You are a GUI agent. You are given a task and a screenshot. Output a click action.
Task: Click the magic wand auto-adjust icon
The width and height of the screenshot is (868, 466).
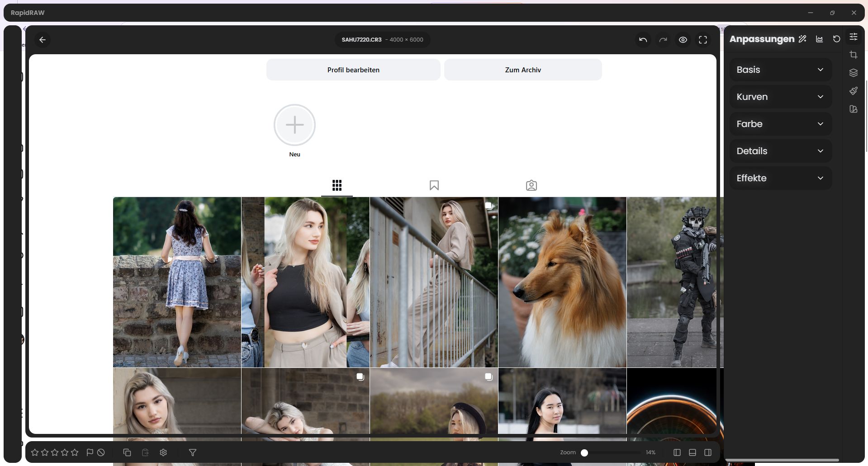pyautogui.click(x=802, y=39)
